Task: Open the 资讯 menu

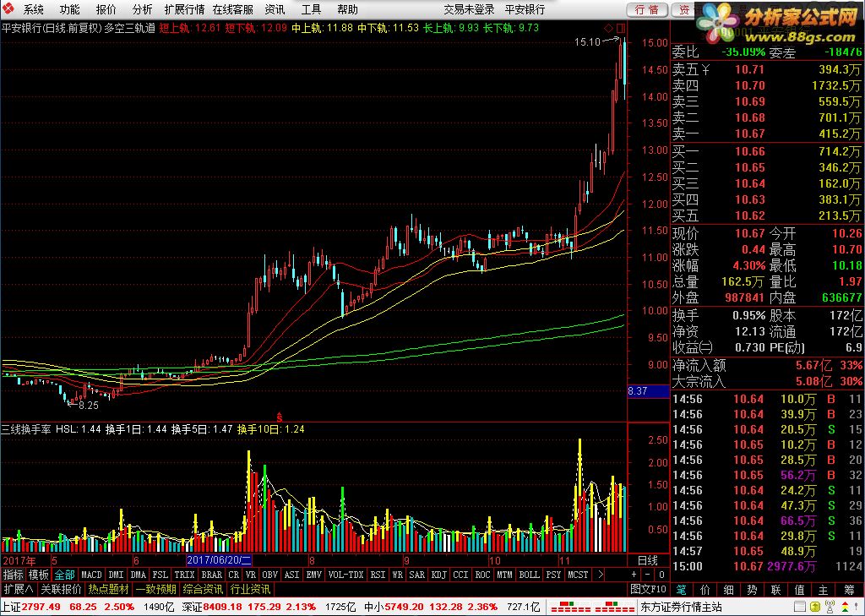Action: click(x=275, y=9)
